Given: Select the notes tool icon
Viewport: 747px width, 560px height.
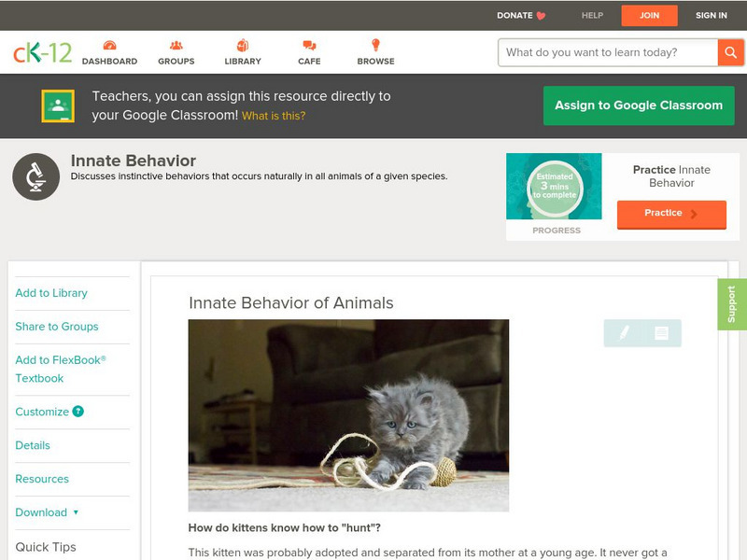Looking at the screenshot, I should (x=661, y=333).
